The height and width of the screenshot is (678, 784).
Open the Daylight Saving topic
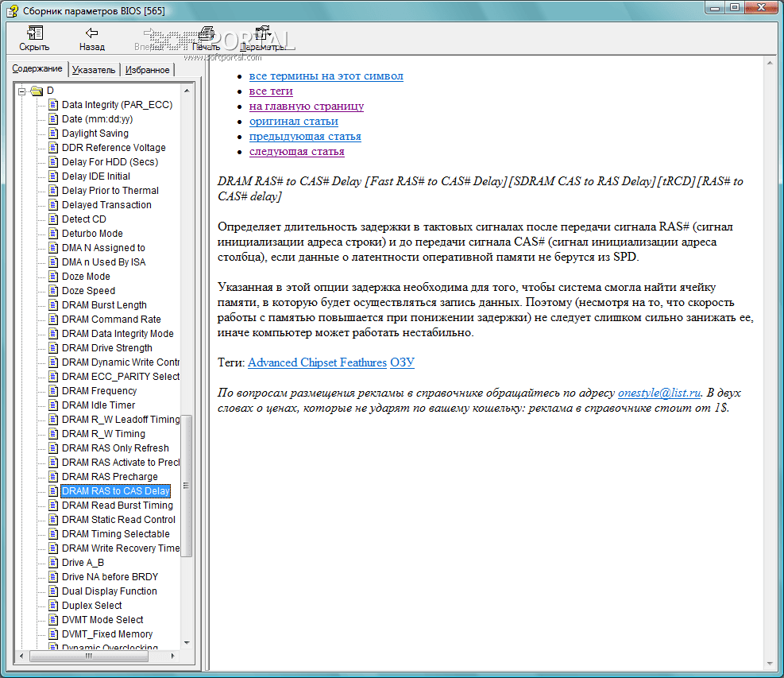click(95, 134)
